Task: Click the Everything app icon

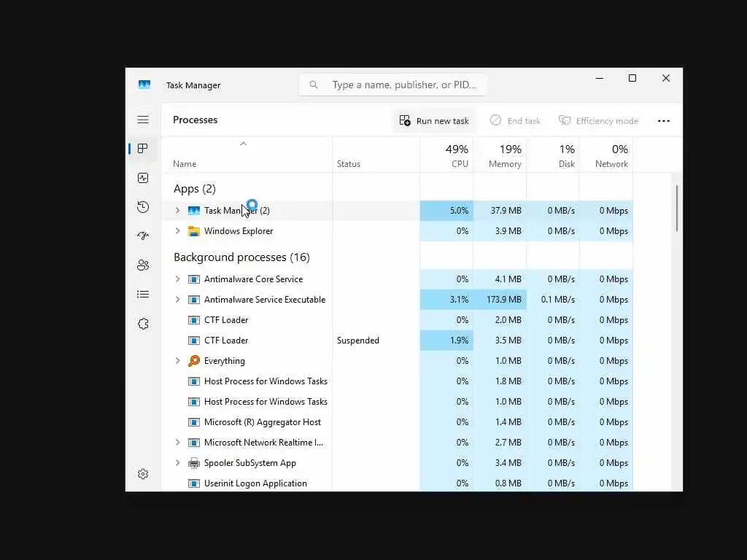Action: pos(194,361)
